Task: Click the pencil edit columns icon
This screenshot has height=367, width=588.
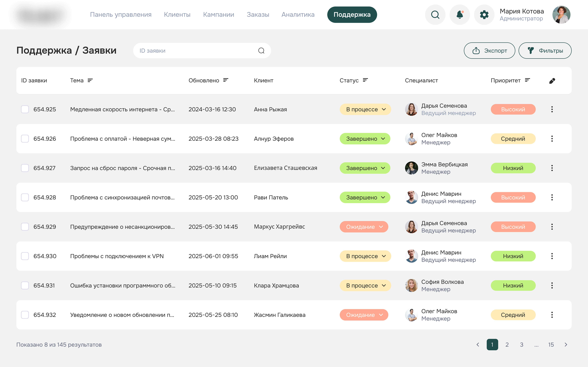Action: [x=552, y=81]
